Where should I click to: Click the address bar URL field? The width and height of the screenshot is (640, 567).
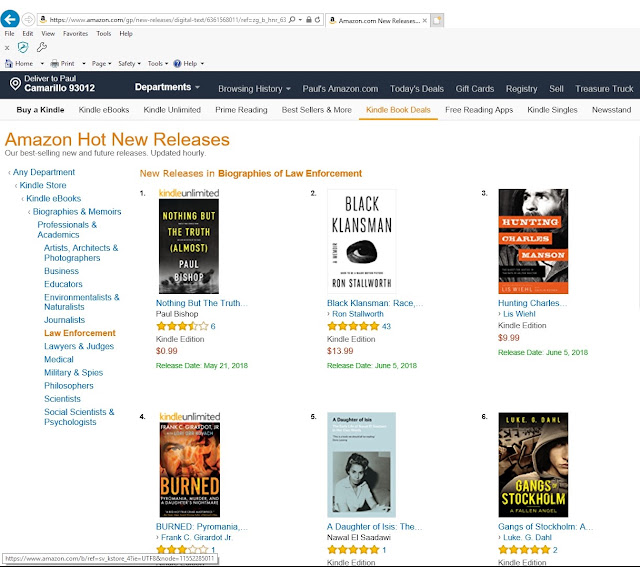click(x=168, y=20)
